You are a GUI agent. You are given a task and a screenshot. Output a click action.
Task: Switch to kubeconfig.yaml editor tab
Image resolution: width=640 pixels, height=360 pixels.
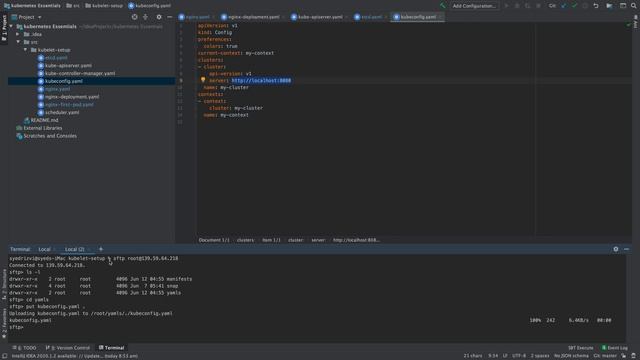coord(418,17)
